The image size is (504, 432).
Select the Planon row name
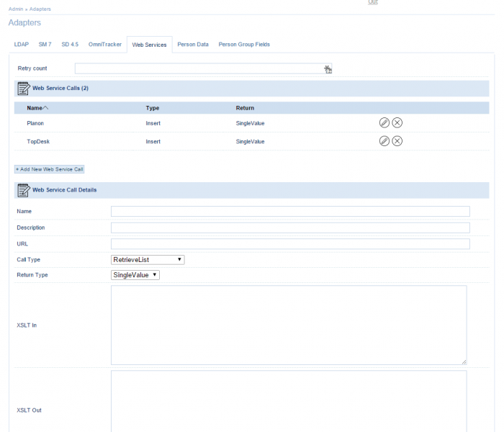(35, 123)
